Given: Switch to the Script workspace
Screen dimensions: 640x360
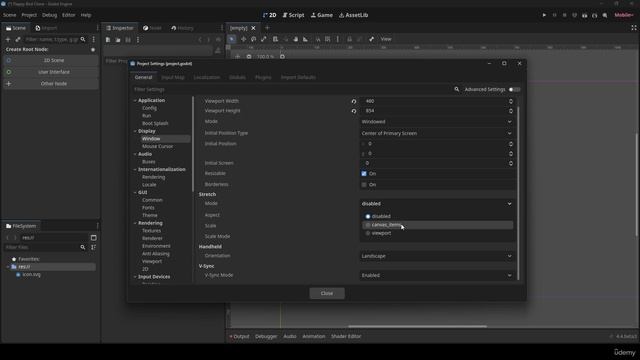Looking at the screenshot, I should point(293,15).
